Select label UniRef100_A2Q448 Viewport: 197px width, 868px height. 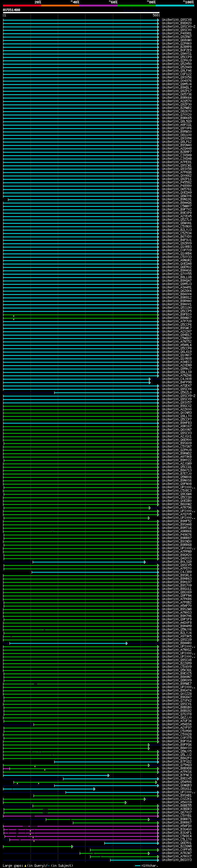pyautogui.click(x=177, y=149)
